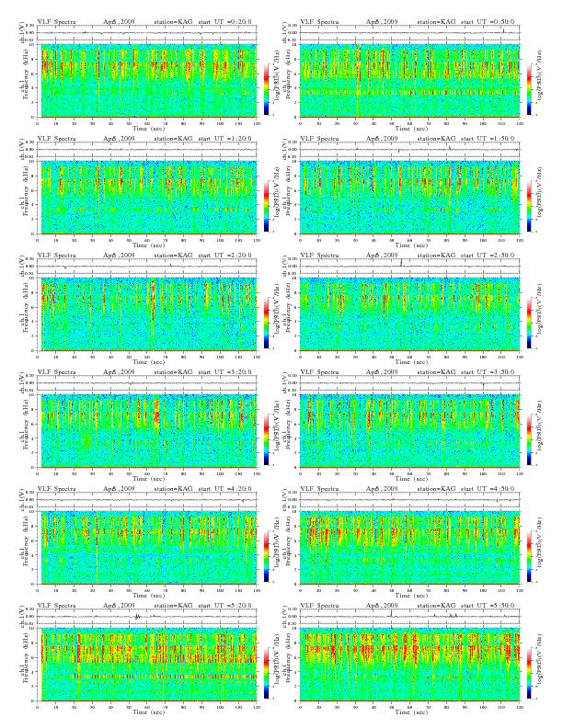This screenshot has width=563, height=728.
Task: Click the PSD color bar beside the 2:50:0 plot
Action: click(529, 323)
